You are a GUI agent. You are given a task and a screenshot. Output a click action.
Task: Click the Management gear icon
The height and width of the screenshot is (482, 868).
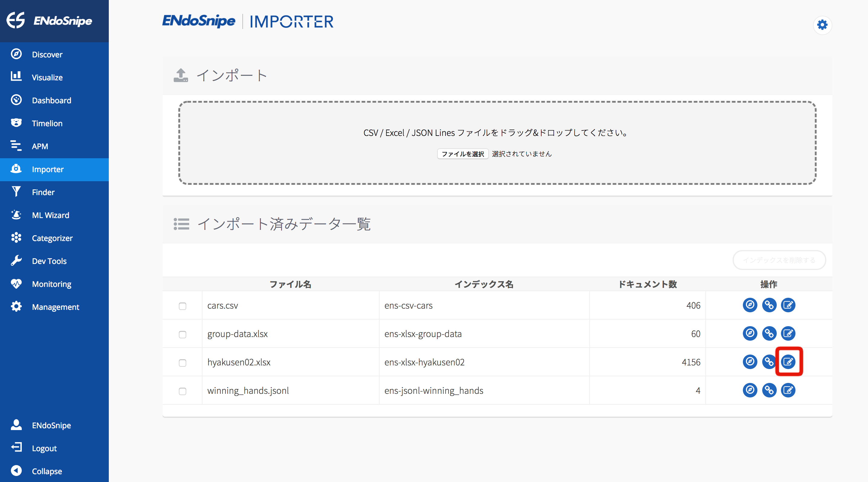coord(16,307)
